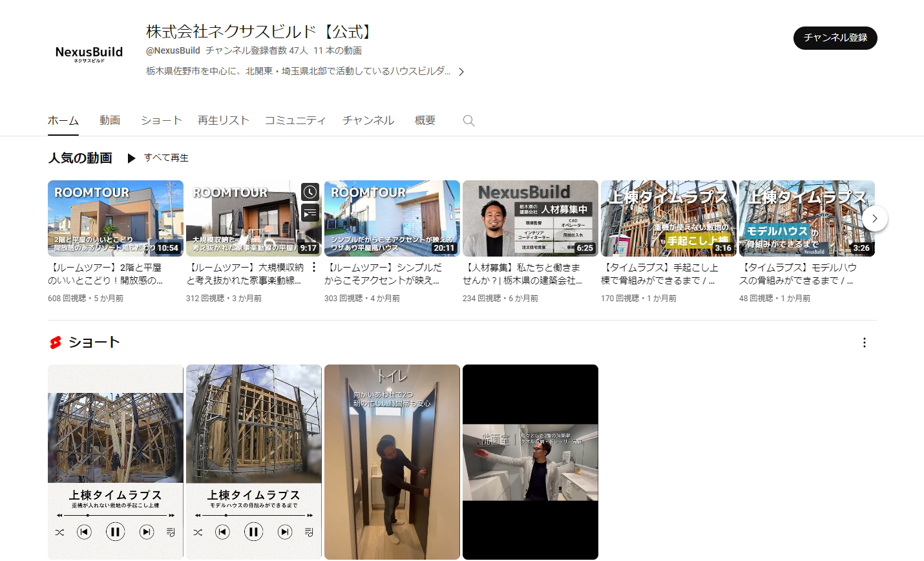Click the red Shorts logo icon
The height and width of the screenshot is (561, 924).
point(56,343)
